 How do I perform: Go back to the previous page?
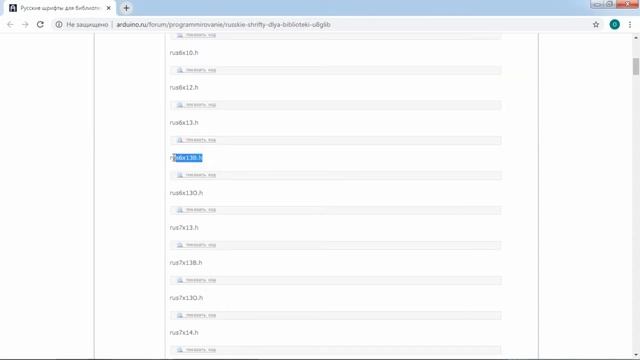[10, 24]
